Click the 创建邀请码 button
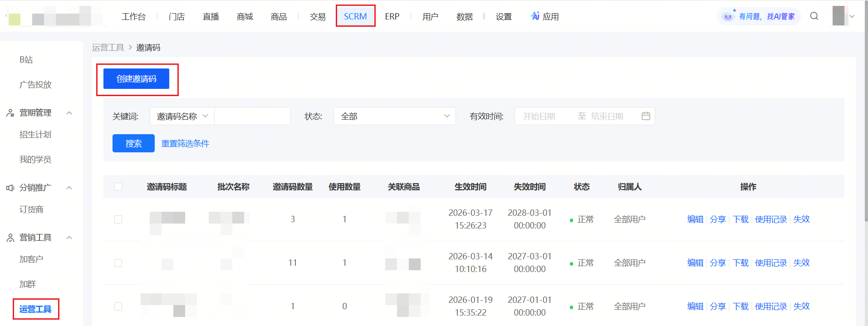Image resolution: width=868 pixels, height=326 pixels. coord(136,79)
